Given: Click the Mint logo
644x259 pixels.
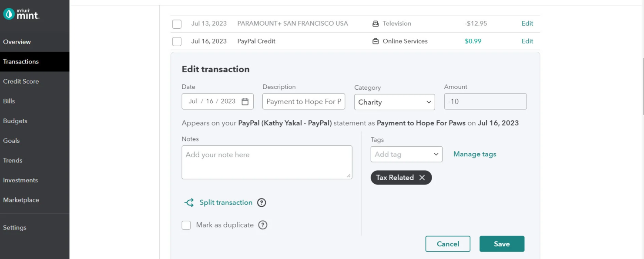Looking at the screenshot, I should pyautogui.click(x=21, y=13).
